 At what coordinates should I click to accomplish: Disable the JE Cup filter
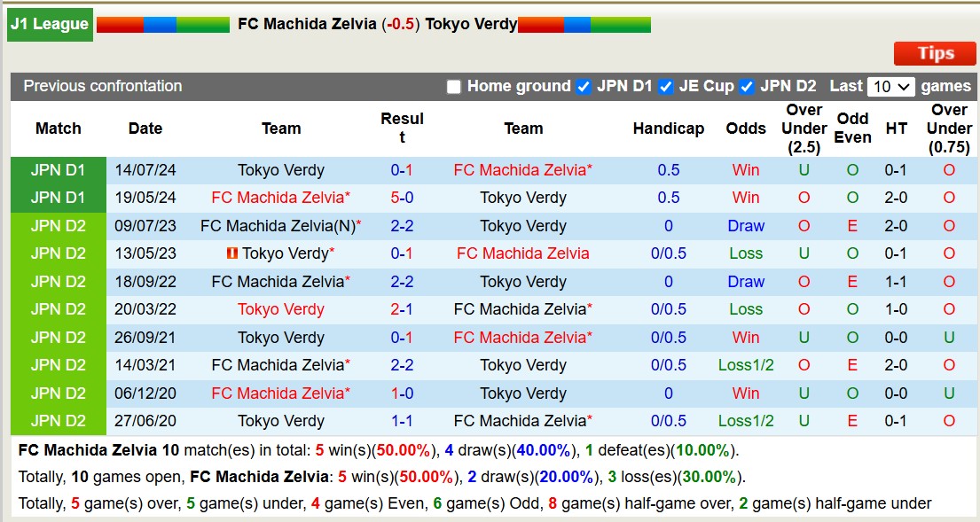665,87
